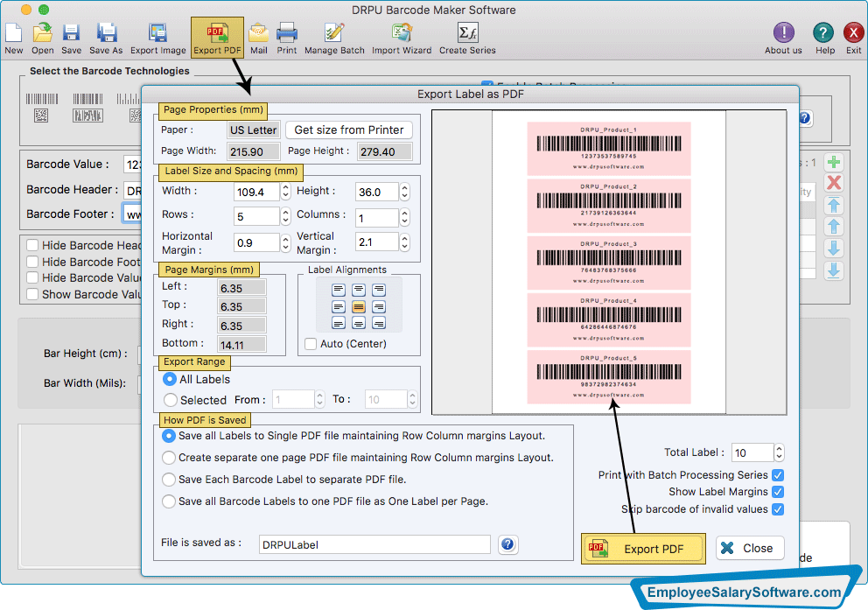Enable the Auto (Center) checkbox
868x610 pixels.
(x=311, y=344)
